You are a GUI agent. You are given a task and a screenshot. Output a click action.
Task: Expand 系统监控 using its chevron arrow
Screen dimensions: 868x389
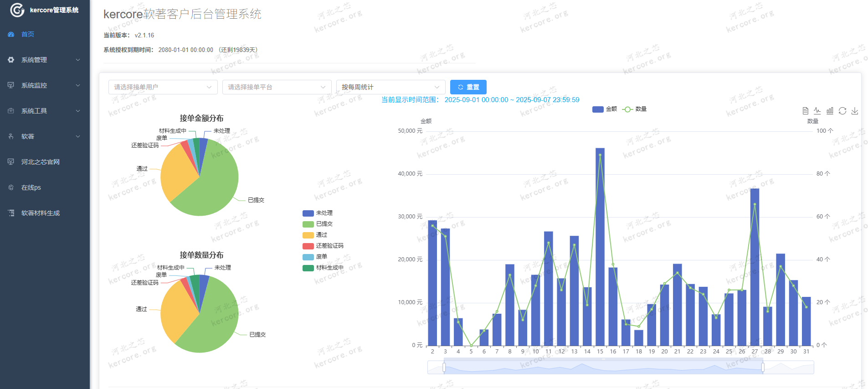78,85
